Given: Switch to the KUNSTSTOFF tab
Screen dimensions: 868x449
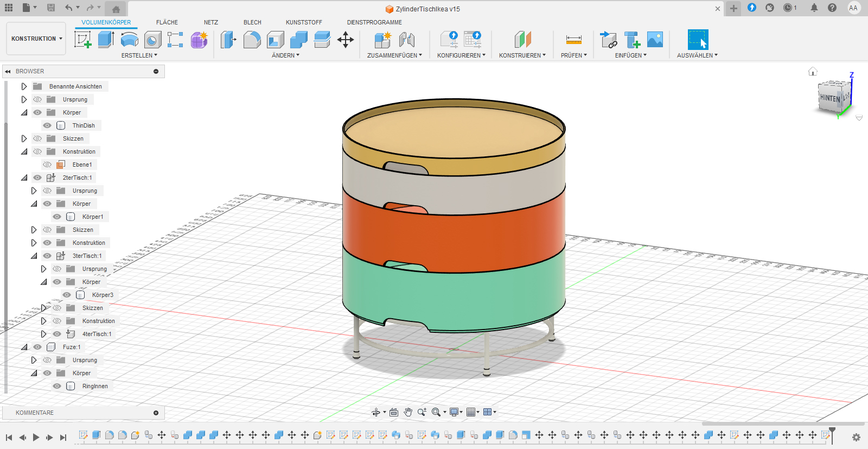Looking at the screenshot, I should click(x=304, y=22).
